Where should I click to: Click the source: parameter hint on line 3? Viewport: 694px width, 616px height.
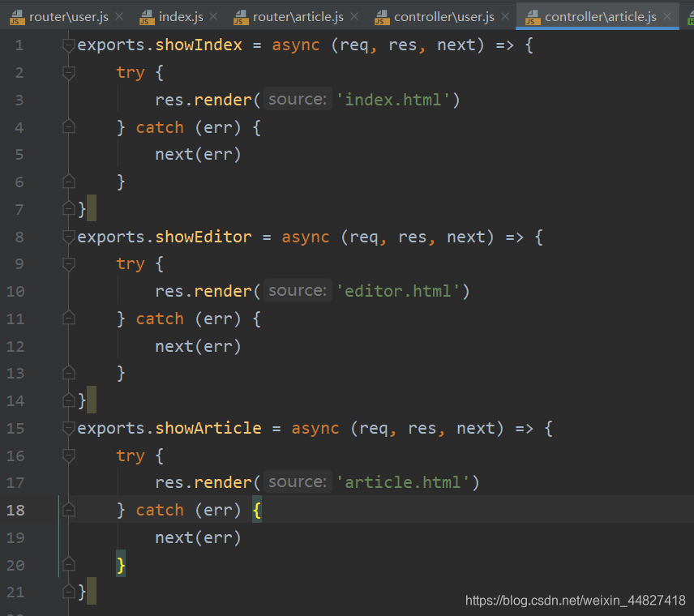[298, 99]
